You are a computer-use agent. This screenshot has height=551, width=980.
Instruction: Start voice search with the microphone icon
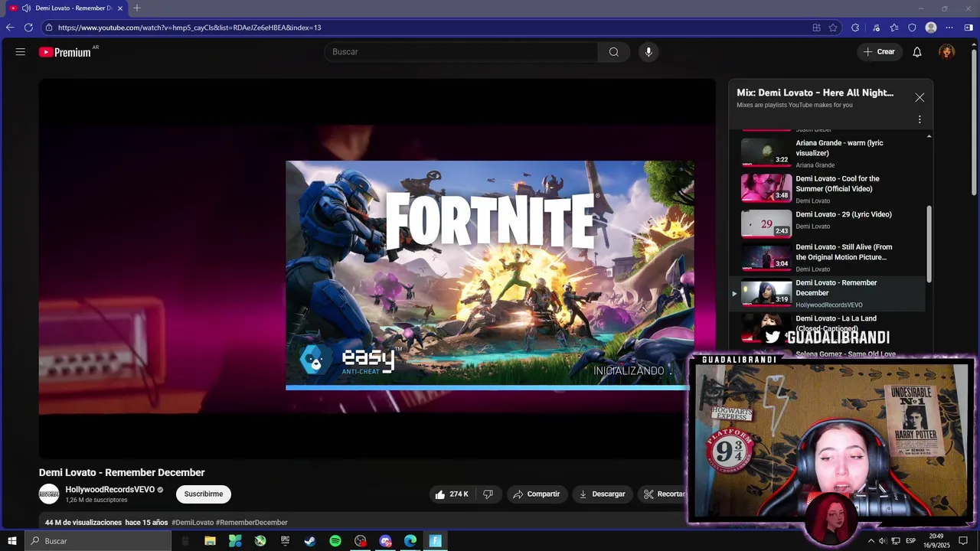click(x=648, y=52)
